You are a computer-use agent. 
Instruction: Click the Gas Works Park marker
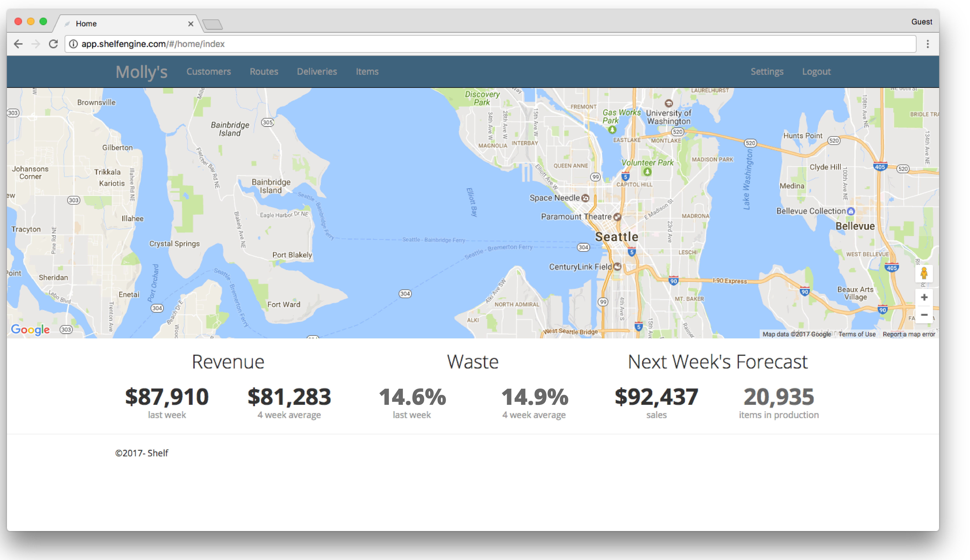point(612,130)
